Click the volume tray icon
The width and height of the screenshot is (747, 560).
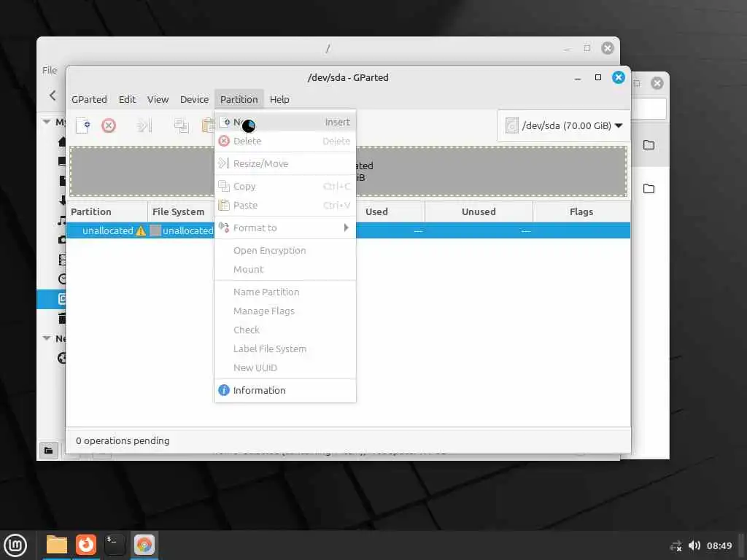694,545
